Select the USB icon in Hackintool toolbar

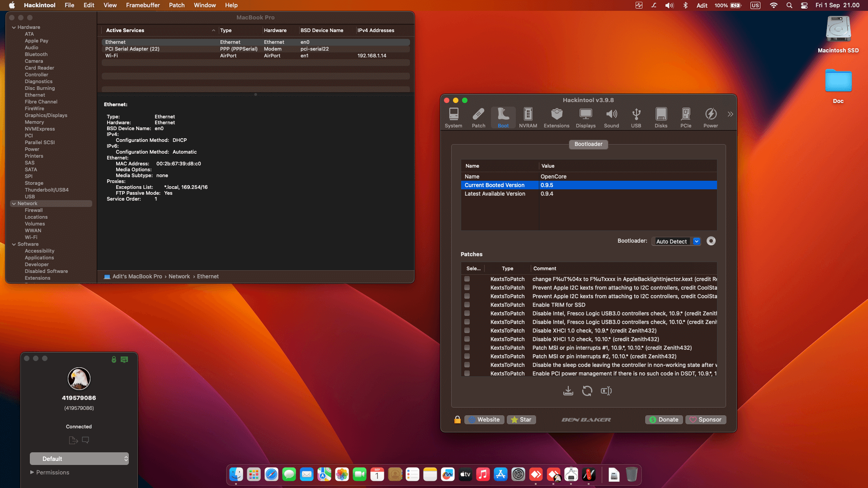click(636, 117)
